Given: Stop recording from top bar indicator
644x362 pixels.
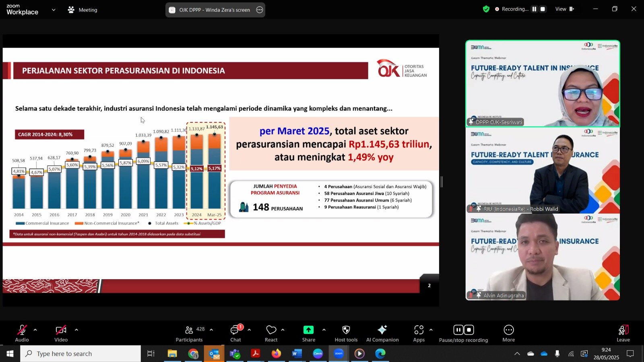Looking at the screenshot, I should click(x=543, y=9).
